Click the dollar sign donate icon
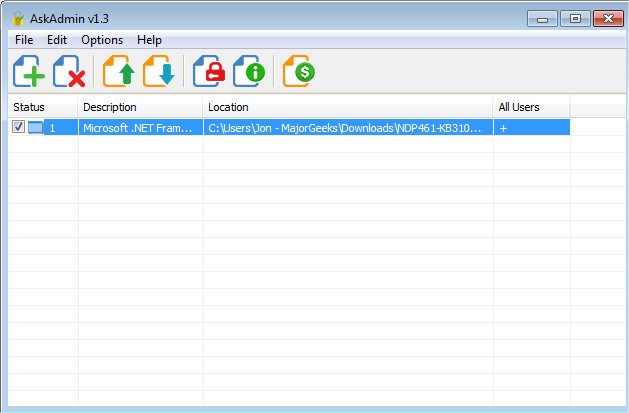The image size is (629, 413). [x=299, y=71]
